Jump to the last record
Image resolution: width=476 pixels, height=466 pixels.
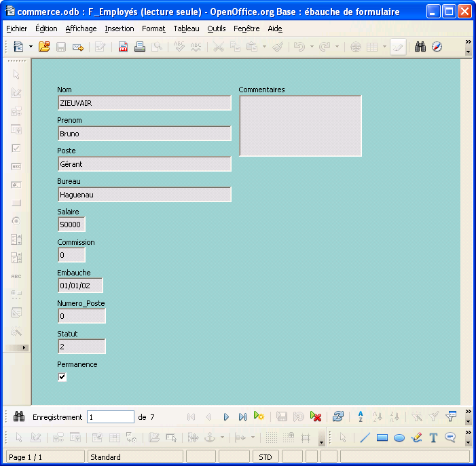(242, 417)
